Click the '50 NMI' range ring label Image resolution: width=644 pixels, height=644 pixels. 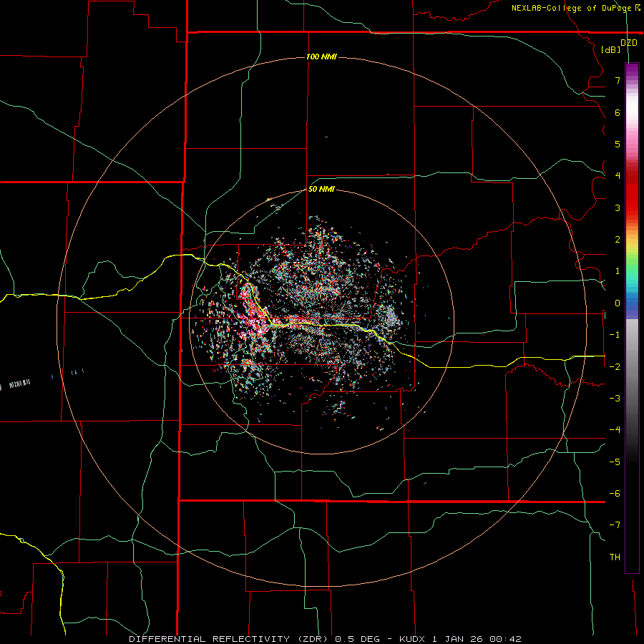pos(321,189)
